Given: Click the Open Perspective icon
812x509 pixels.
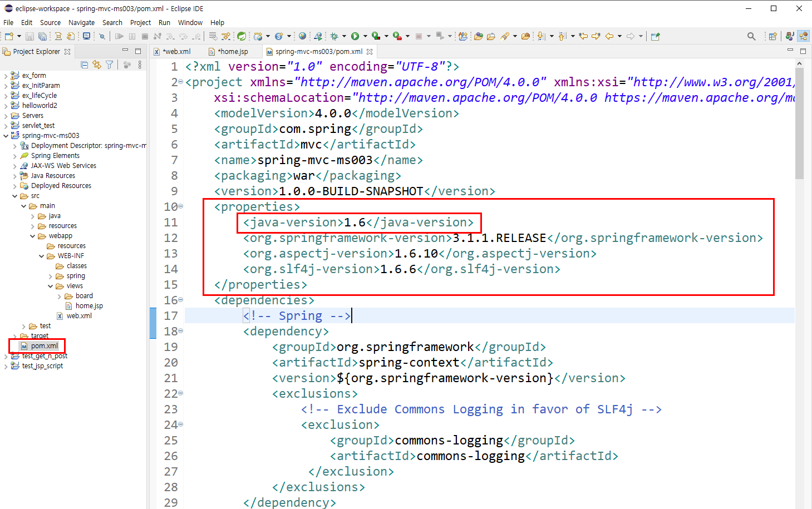Looking at the screenshot, I should coord(772,36).
